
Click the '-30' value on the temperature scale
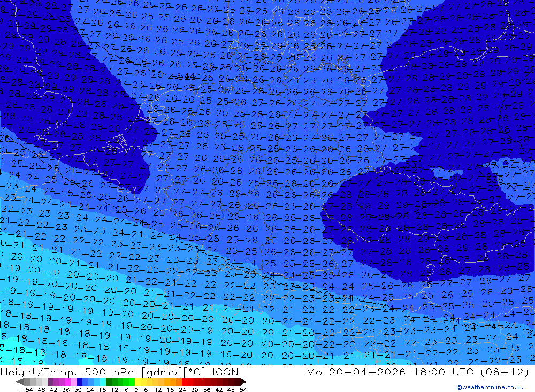[x=77, y=390]
